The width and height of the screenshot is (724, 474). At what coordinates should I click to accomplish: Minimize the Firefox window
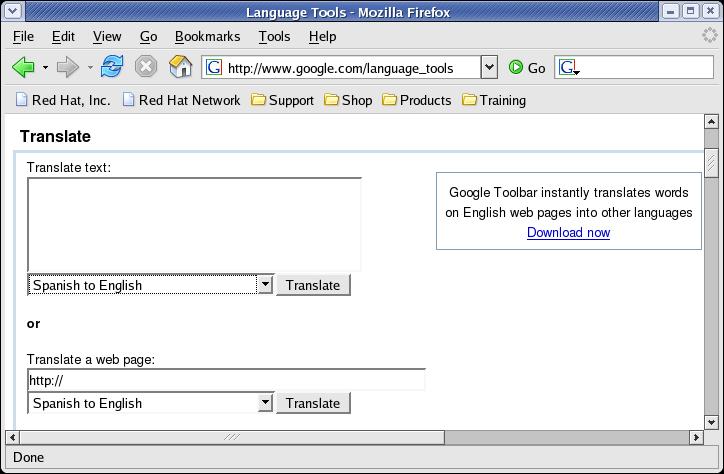click(671, 11)
